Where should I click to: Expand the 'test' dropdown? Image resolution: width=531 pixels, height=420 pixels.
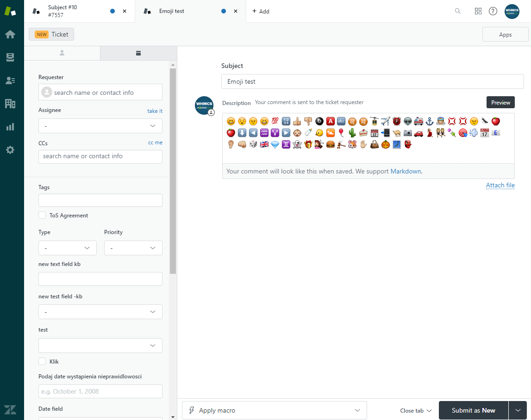[x=100, y=346]
